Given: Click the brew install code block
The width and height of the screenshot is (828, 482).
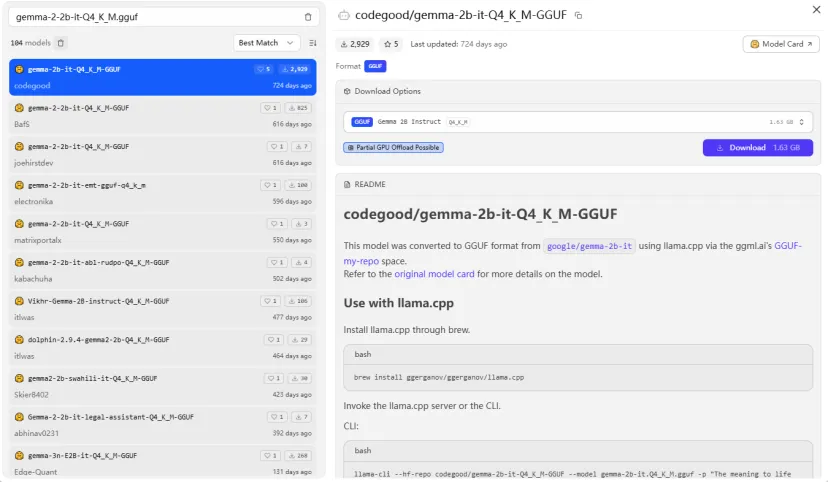Looking at the screenshot, I should click(578, 377).
